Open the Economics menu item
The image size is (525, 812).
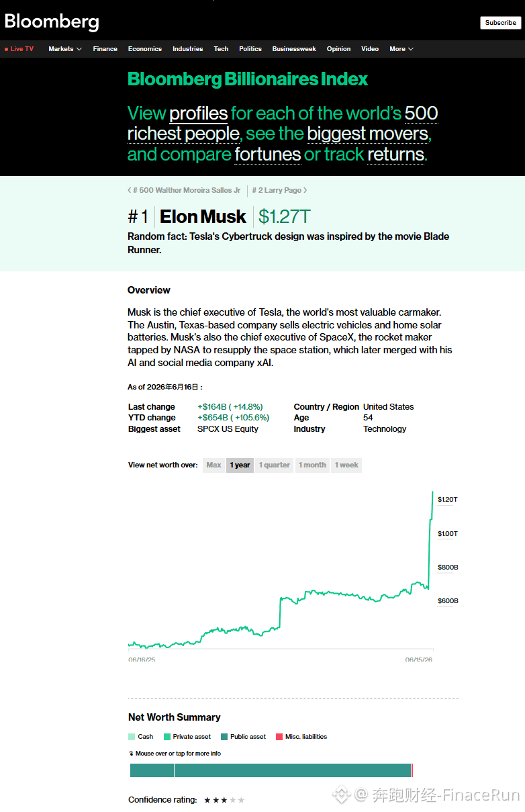tap(145, 49)
